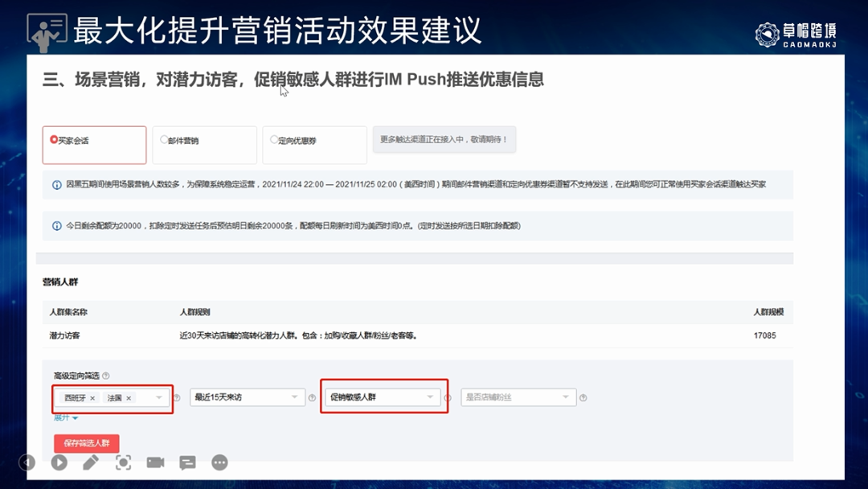
Task: Remove the 西班牙 tag
Action: tap(92, 398)
